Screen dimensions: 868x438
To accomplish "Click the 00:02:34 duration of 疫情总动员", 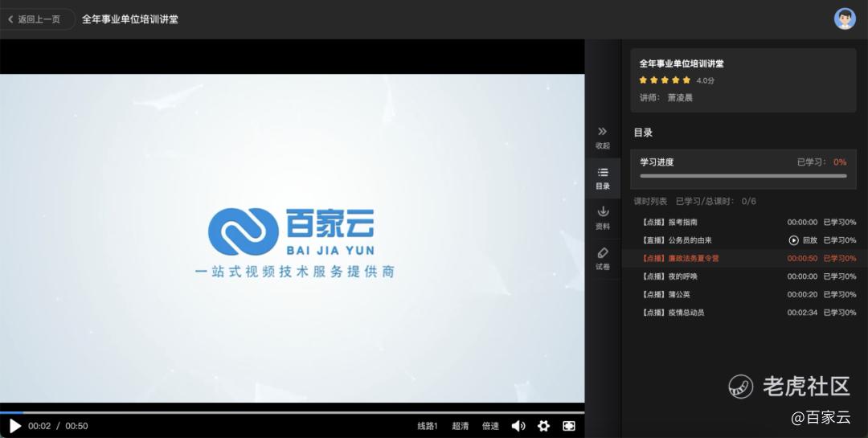I will [x=802, y=313].
